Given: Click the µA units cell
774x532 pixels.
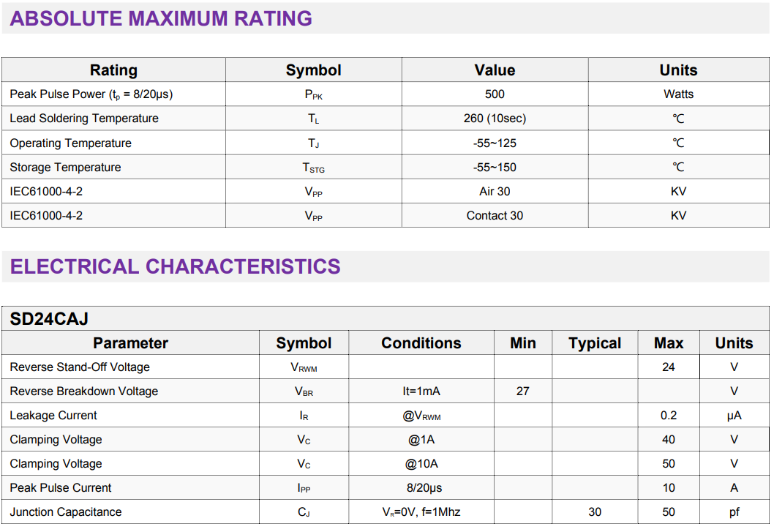Looking at the screenshot, I should pos(734,416).
